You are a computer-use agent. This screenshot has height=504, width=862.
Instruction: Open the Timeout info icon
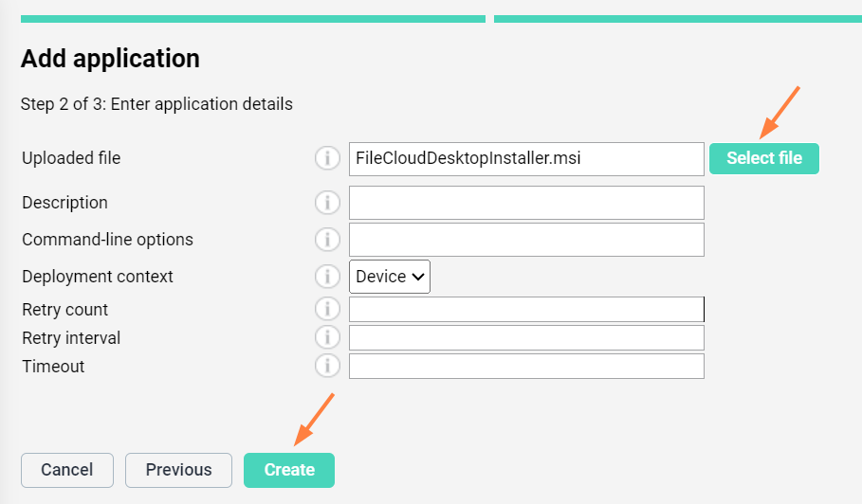coord(327,367)
